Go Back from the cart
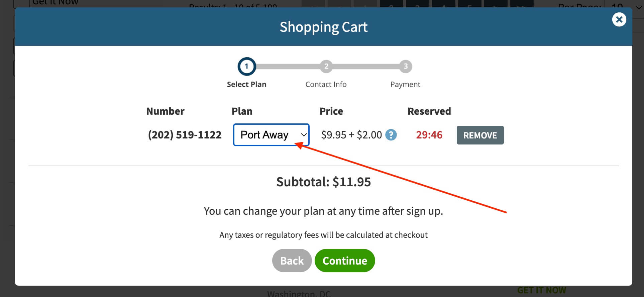Screen dimensions: 644x297 coord(292,261)
